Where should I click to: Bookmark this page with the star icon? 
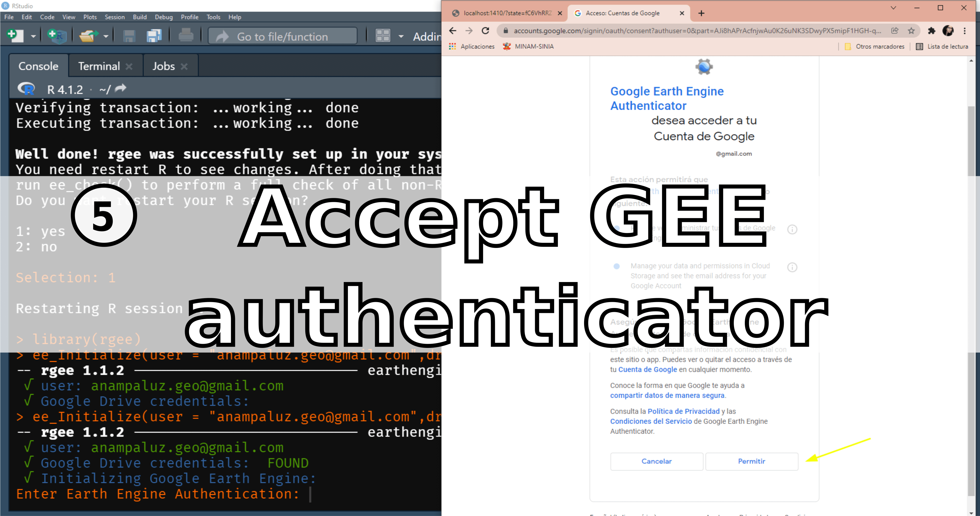point(911,31)
